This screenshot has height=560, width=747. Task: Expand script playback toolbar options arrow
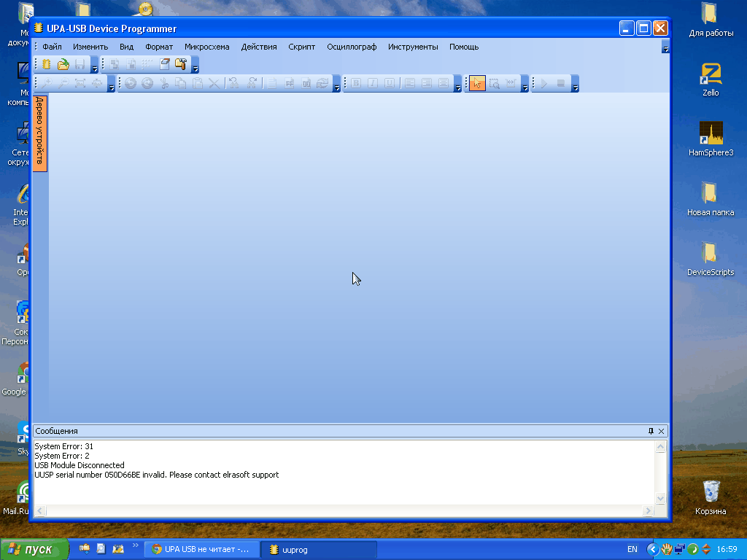pyautogui.click(x=576, y=84)
